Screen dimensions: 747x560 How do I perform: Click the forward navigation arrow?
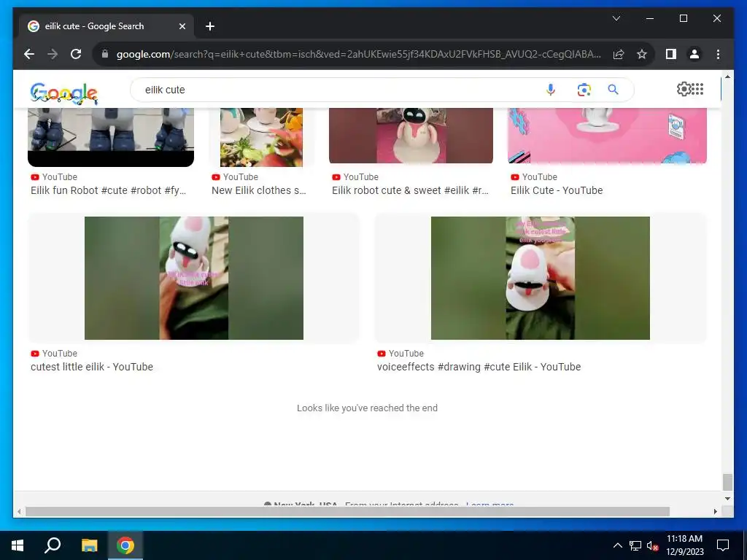[53, 54]
